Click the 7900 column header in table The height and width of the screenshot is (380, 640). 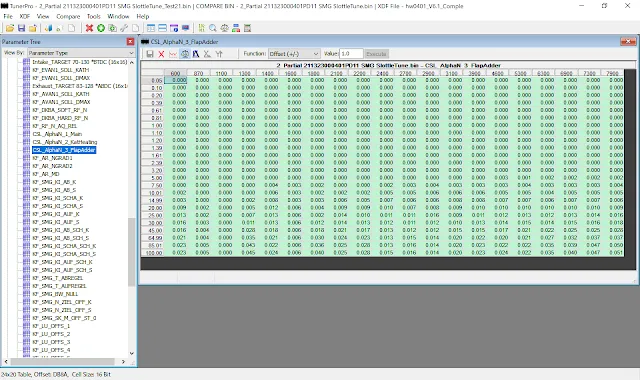pos(612,73)
